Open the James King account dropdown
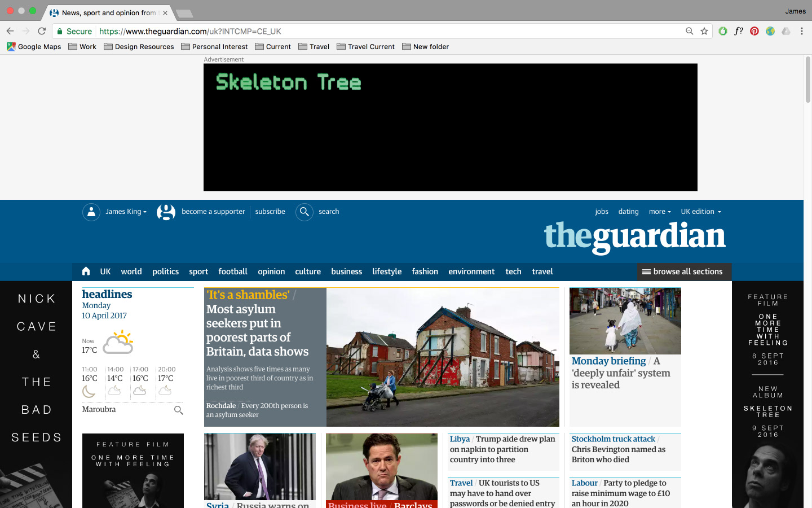This screenshot has height=508, width=812. coord(126,212)
